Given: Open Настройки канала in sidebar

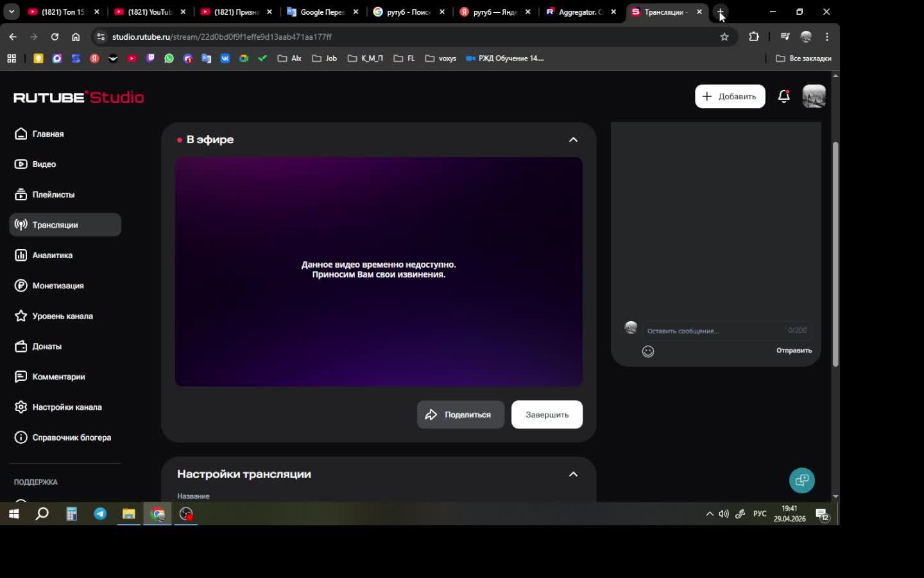Looking at the screenshot, I should [x=58, y=407].
